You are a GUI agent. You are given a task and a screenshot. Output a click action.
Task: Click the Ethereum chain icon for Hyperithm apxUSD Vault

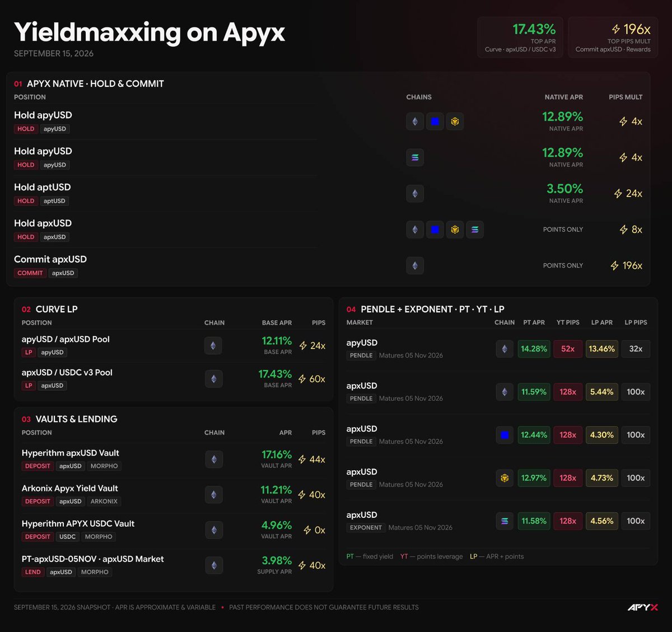214,460
